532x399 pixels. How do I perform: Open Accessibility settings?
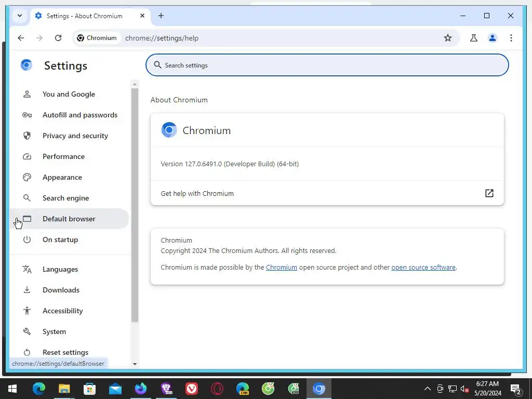click(x=69, y=311)
